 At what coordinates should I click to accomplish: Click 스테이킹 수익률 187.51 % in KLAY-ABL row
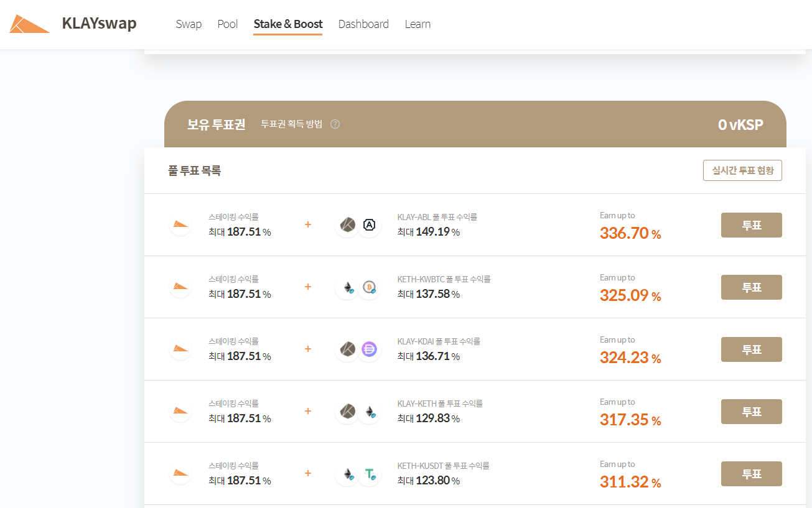pos(240,225)
